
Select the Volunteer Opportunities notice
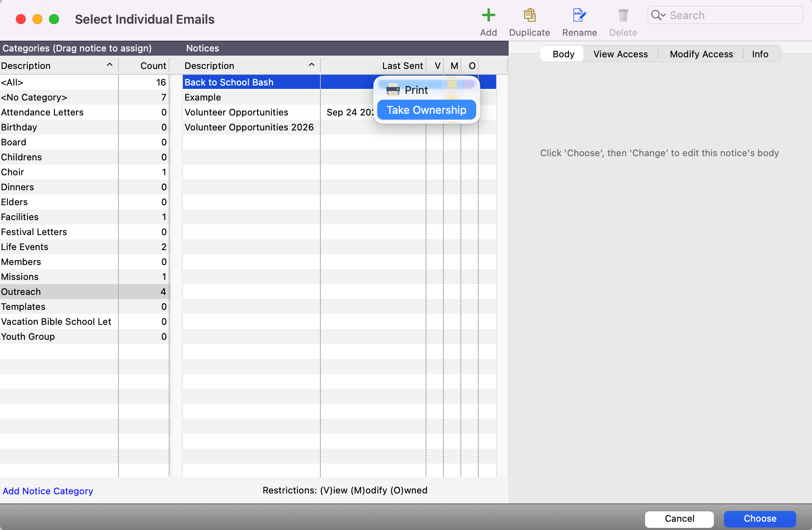click(x=236, y=112)
